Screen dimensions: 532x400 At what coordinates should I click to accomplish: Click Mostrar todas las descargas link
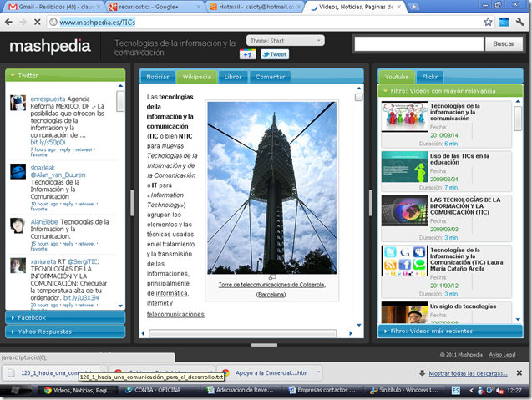tap(468, 373)
